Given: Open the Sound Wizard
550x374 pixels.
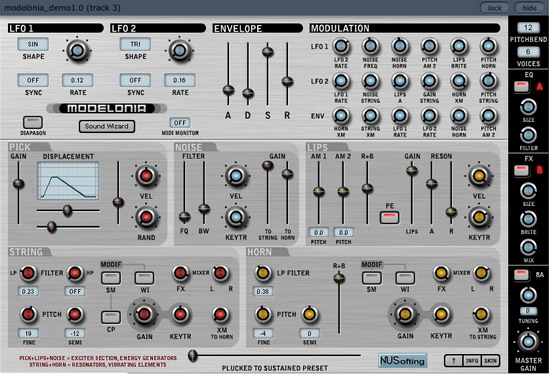Looking at the screenshot, I should (107, 126).
